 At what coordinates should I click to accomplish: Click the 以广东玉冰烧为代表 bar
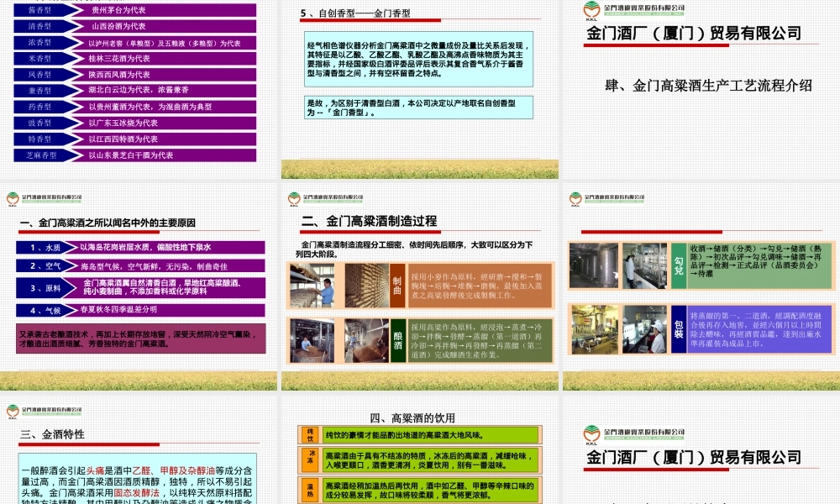point(166,123)
